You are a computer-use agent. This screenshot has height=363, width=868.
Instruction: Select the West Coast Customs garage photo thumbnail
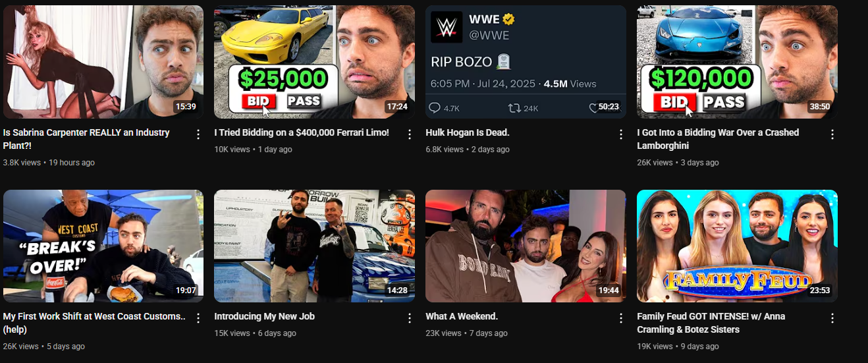pyautogui.click(x=315, y=246)
